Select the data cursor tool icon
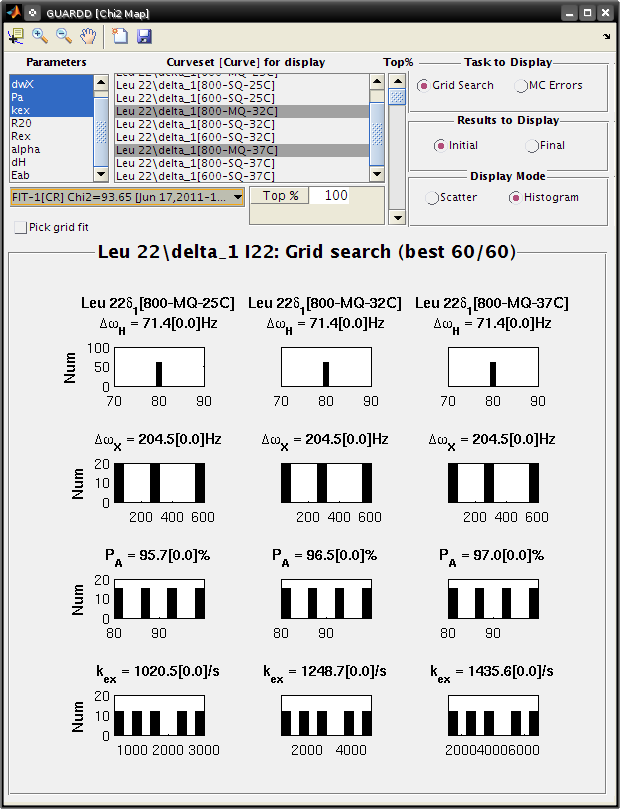This screenshot has width=620, height=809. (16, 36)
